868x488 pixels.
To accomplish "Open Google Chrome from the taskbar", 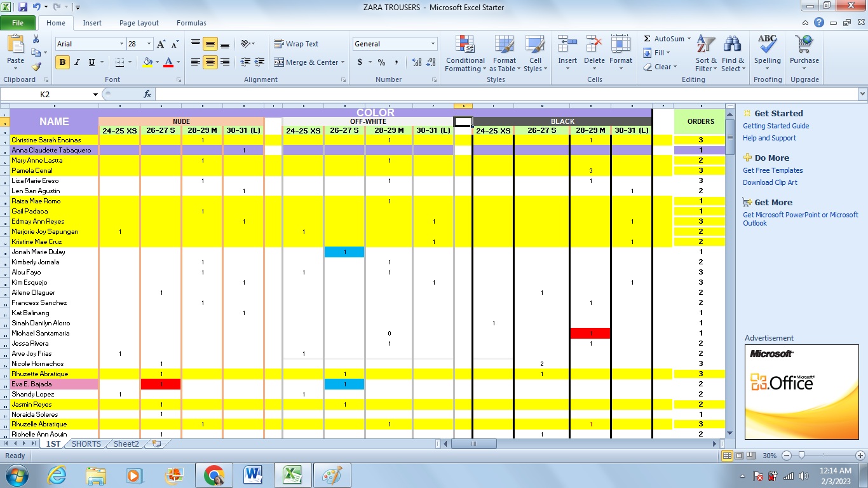I will [214, 475].
